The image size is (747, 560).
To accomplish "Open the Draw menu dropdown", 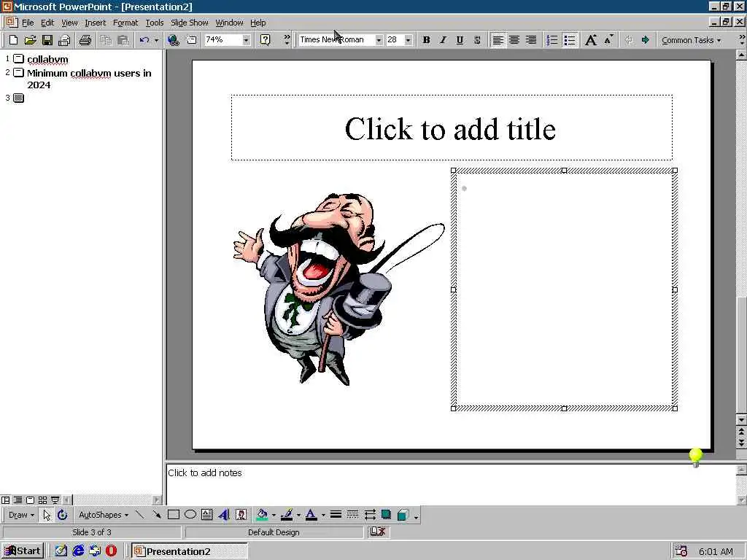I will (21, 515).
